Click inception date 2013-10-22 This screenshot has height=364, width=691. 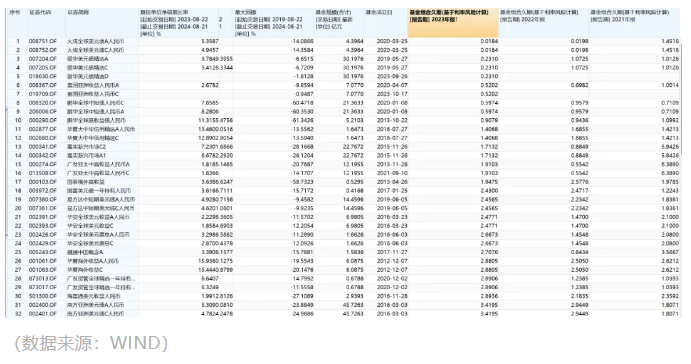392,120
